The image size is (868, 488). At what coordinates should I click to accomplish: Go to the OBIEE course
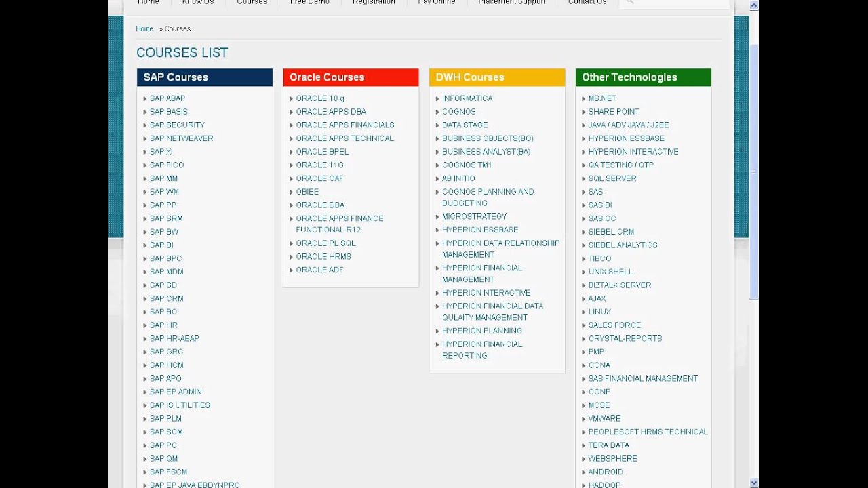click(x=307, y=192)
